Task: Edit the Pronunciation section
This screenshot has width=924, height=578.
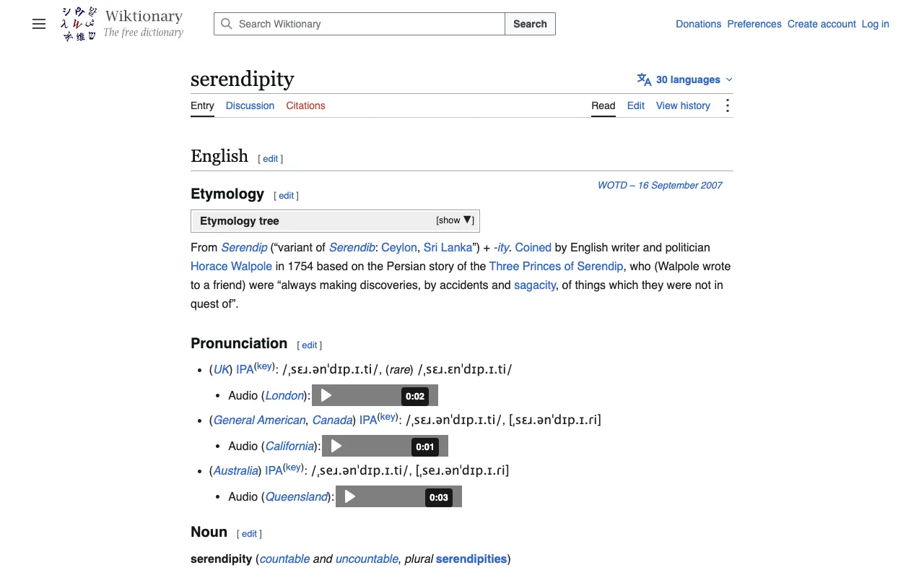Action: [310, 345]
